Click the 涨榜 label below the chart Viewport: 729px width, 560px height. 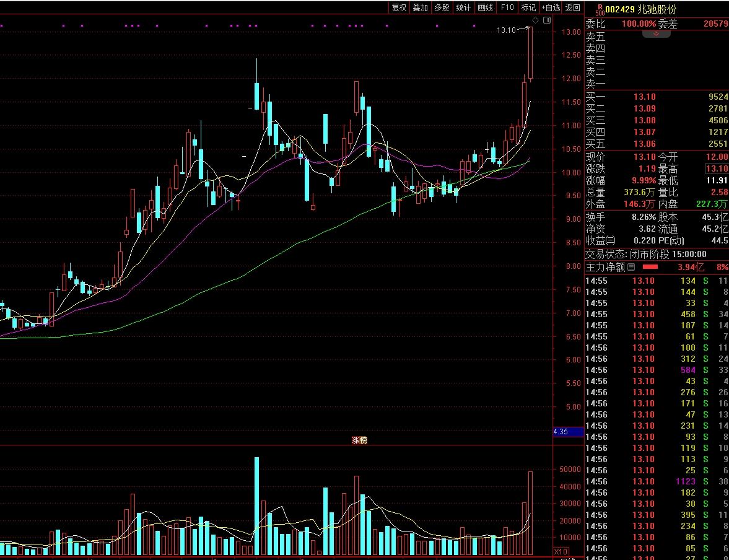(359, 440)
